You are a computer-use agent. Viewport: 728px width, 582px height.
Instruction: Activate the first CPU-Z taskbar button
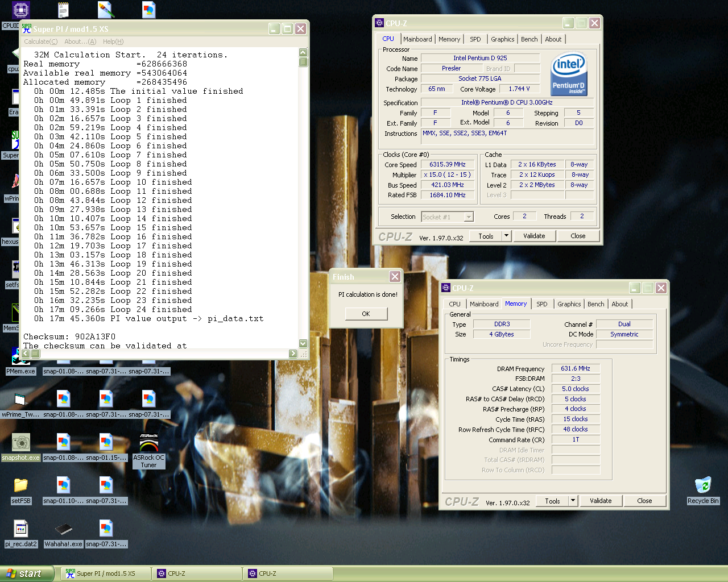(x=197, y=573)
